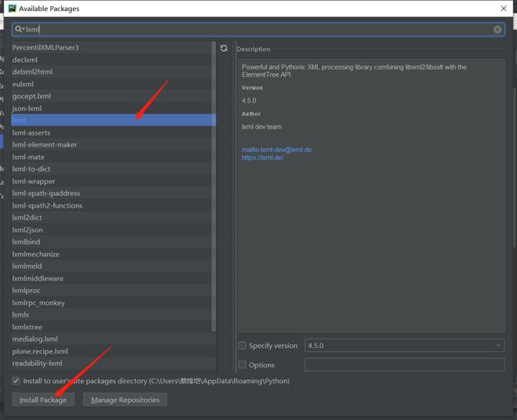Clear the search field with X icon
Image resolution: width=517 pixels, height=420 pixels.
pyautogui.click(x=497, y=30)
